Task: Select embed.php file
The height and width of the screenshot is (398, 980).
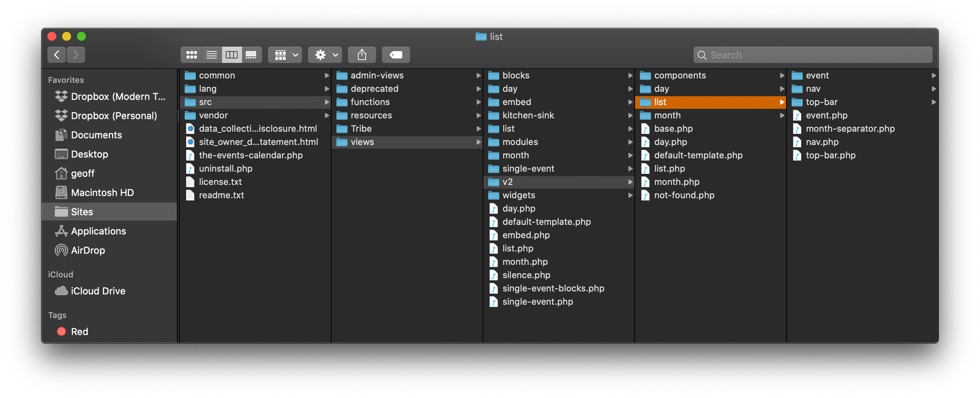Action: click(x=559, y=235)
